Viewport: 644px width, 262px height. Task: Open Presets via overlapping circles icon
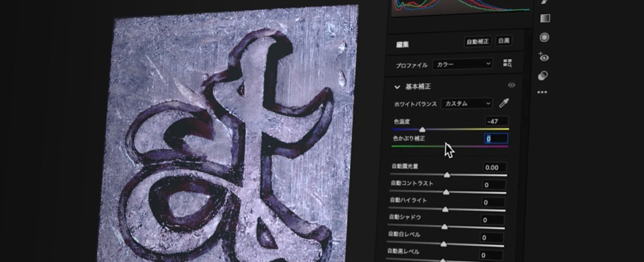[x=543, y=76]
